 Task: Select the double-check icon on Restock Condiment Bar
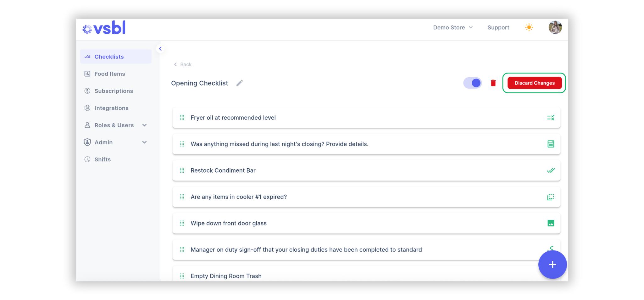(551, 170)
